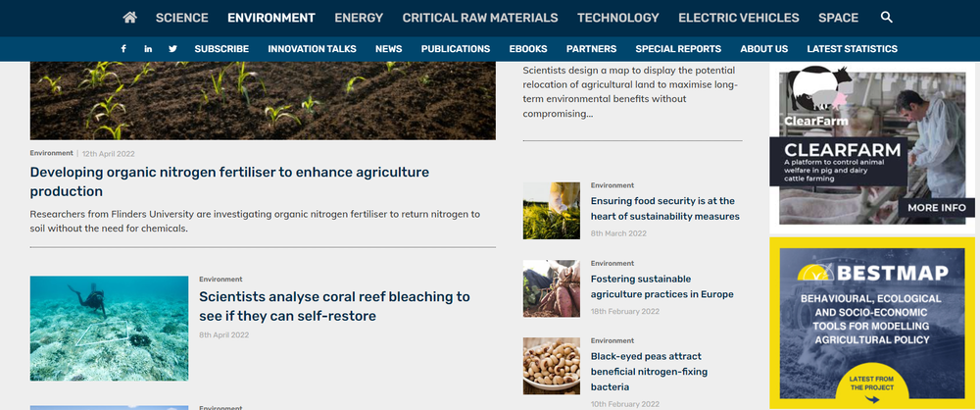Image resolution: width=980 pixels, height=410 pixels.
Task: Click the 10th February 2022 date
Action: click(x=625, y=404)
